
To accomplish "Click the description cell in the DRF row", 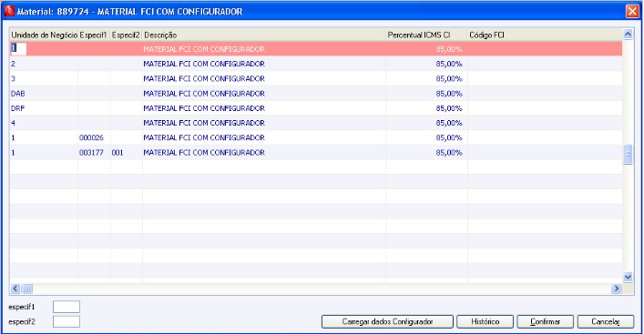I will pyautogui.click(x=263, y=108).
